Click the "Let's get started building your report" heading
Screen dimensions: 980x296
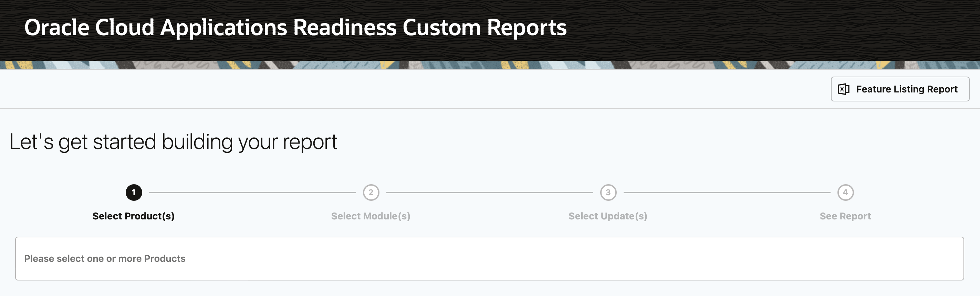click(173, 142)
